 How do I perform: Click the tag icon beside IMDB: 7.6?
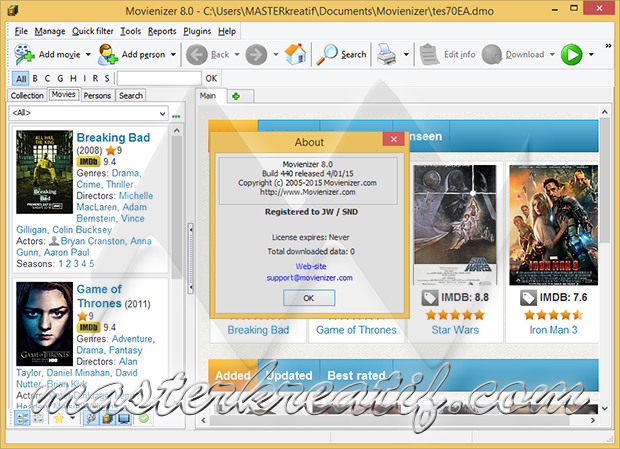(x=528, y=298)
